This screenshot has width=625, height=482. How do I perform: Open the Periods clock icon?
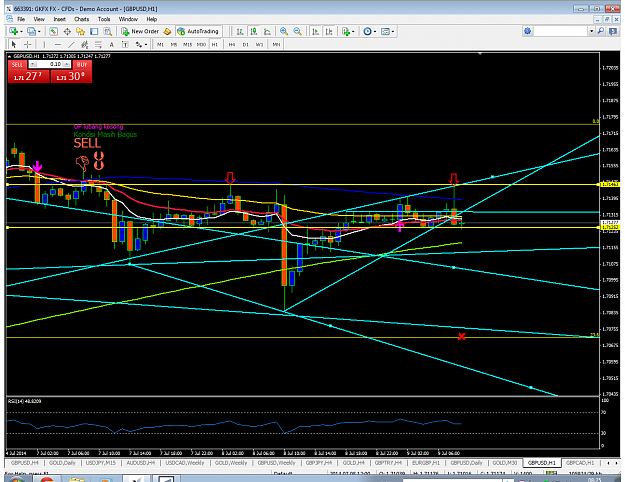367,31
